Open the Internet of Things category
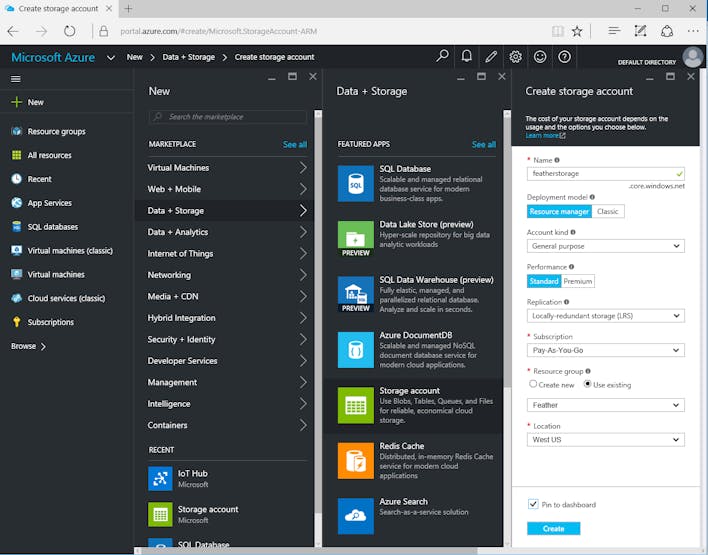The width and height of the screenshot is (708, 555). pos(227,253)
